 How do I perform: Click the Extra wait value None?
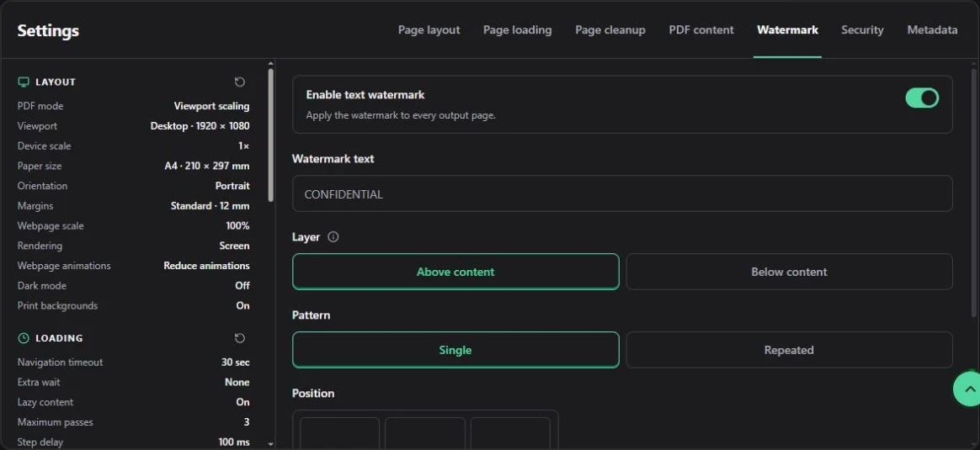[237, 382]
